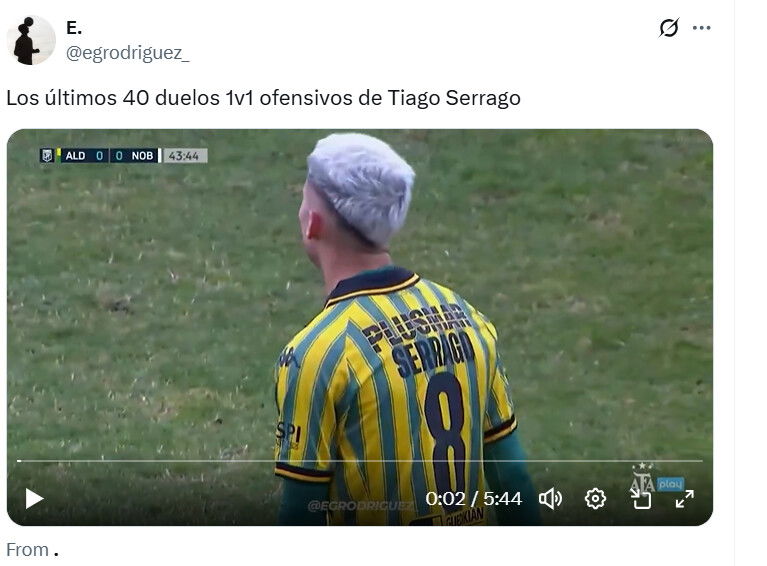Click the 0:02 / 5:44 time display
The width and height of the screenshot is (767, 566).
(474, 498)
